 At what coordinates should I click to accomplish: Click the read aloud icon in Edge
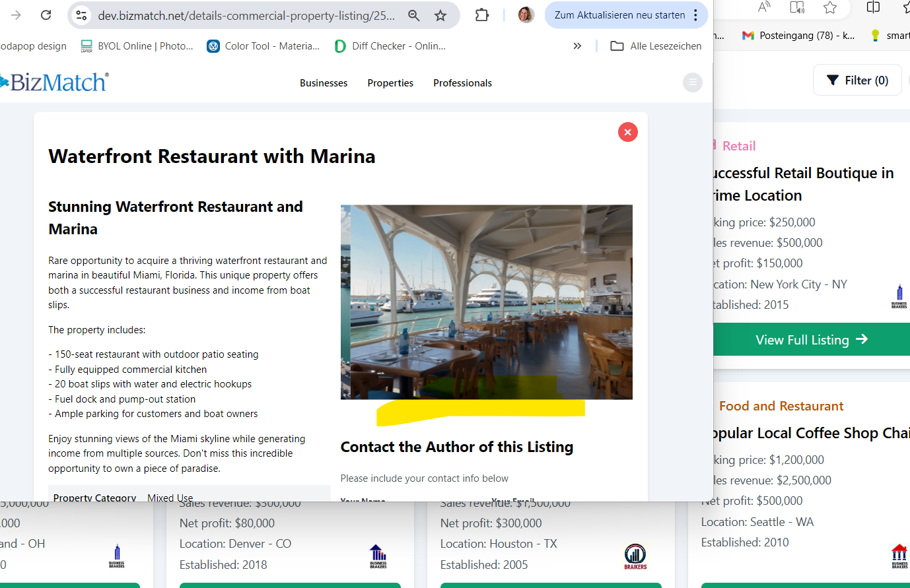764,7
